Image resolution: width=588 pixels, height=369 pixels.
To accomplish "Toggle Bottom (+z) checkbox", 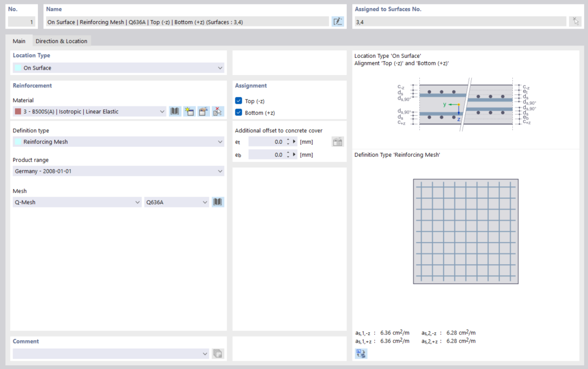I will (x=239, y=112).
